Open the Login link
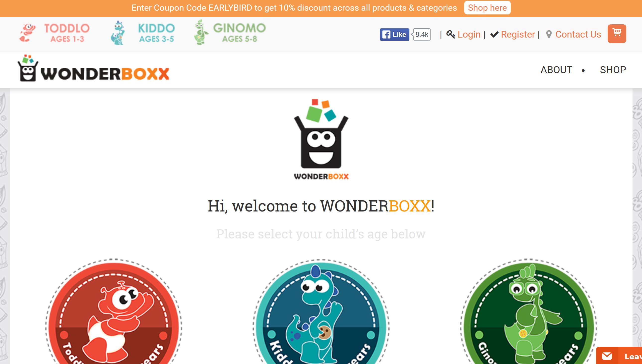Screen dimensions: 642x364 point(469,34)
